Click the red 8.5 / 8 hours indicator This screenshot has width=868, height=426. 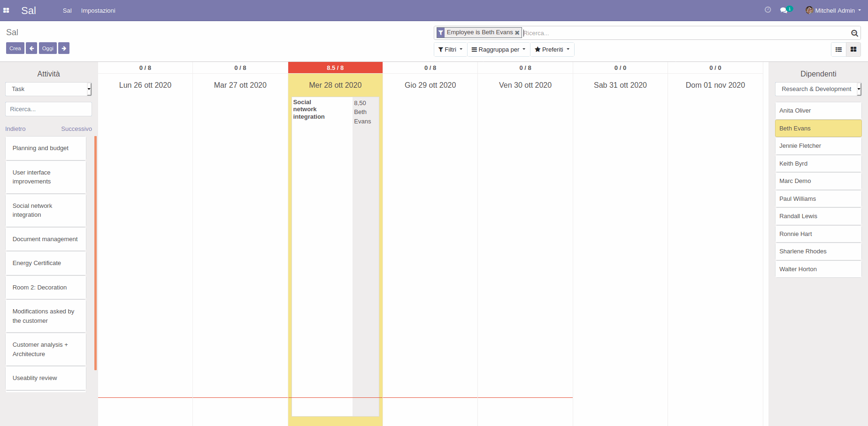pyautogui.click(x=335, y=68)
